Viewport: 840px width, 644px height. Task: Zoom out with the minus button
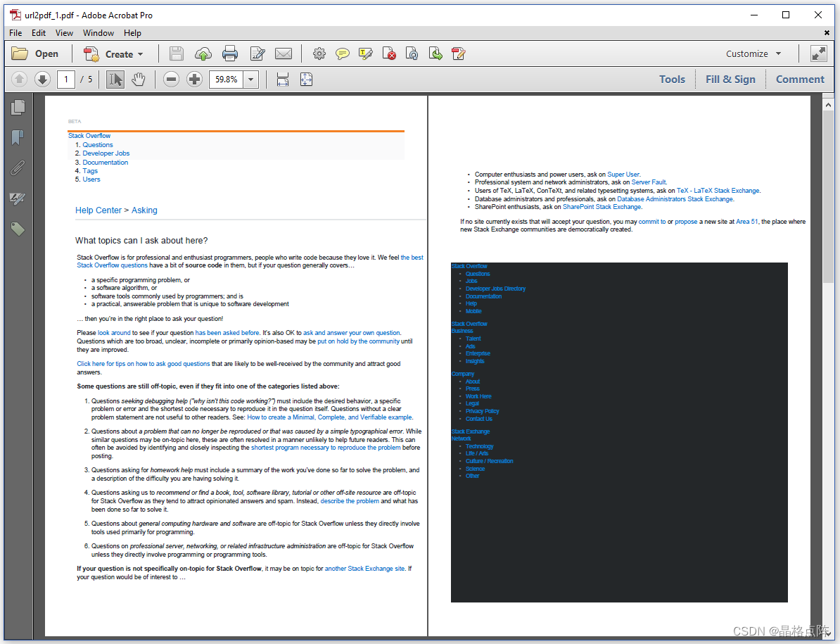pyautogui.click(x=171, y=80)
